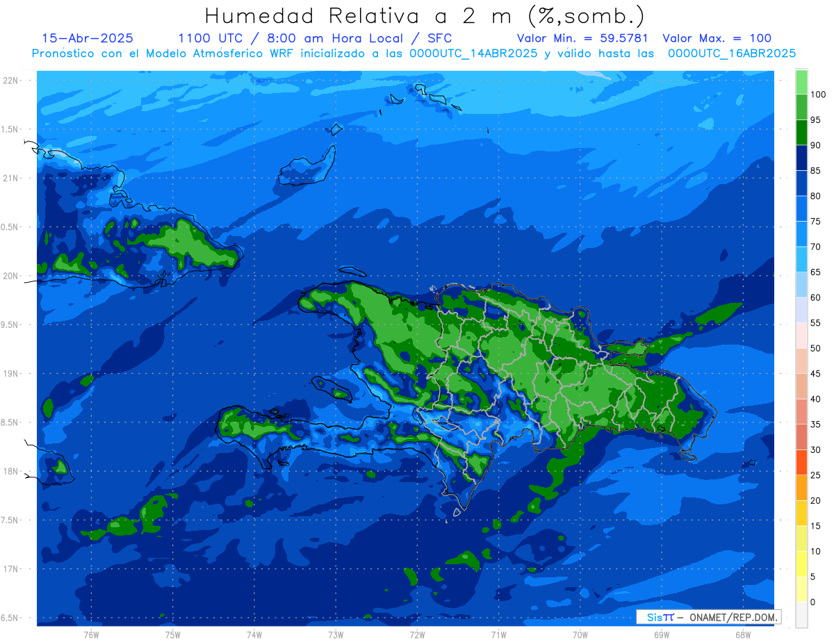Click the '20N' latitude label
This screenshot has height=644, width=834.
point(11,276)
